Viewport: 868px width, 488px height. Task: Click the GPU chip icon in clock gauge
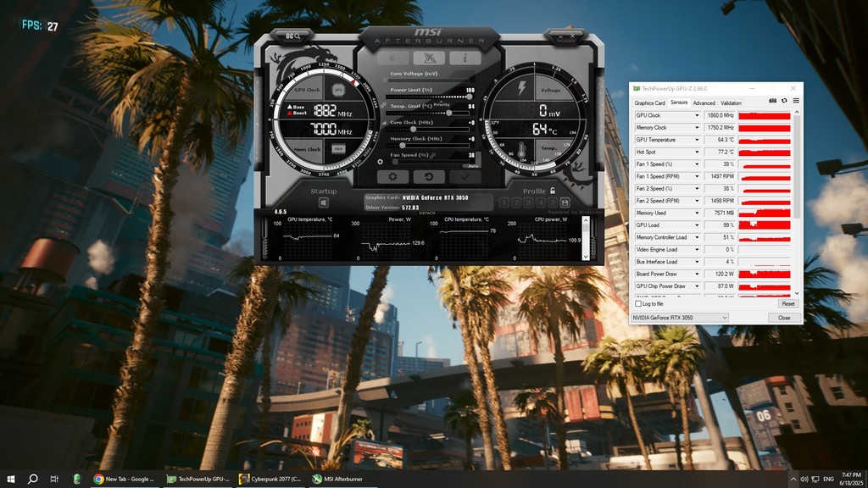(x=338, y=90)
